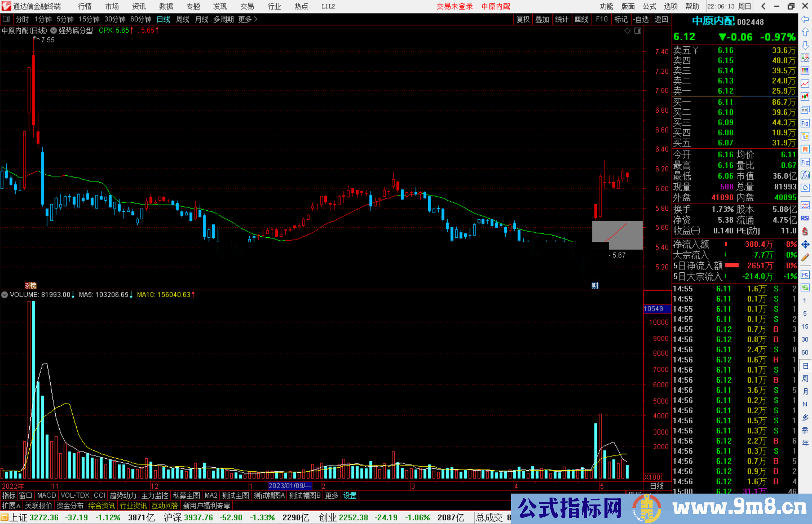Select the pencil drawing tool icon

coord(805,257)
